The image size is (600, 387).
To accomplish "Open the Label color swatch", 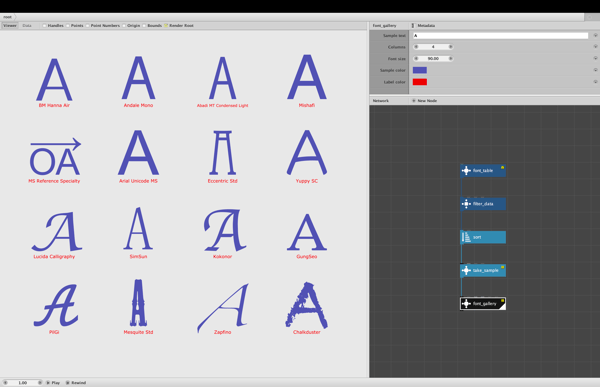I will [x=420, y=82].
